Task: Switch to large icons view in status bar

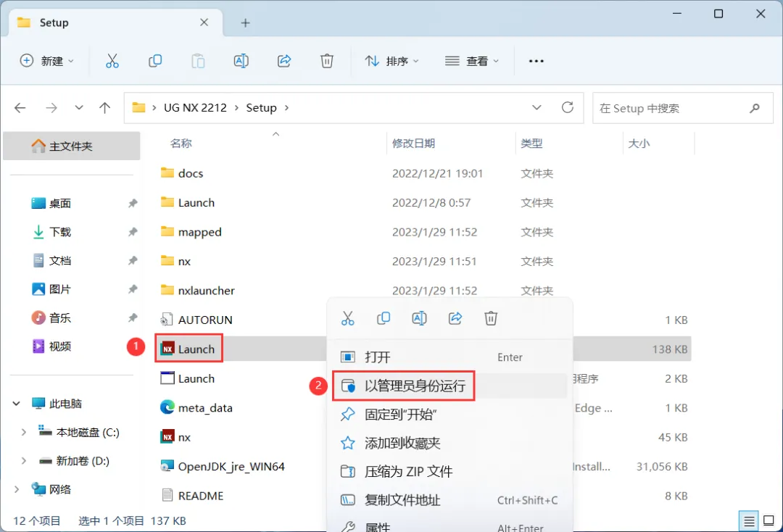Action: [769, 521]
